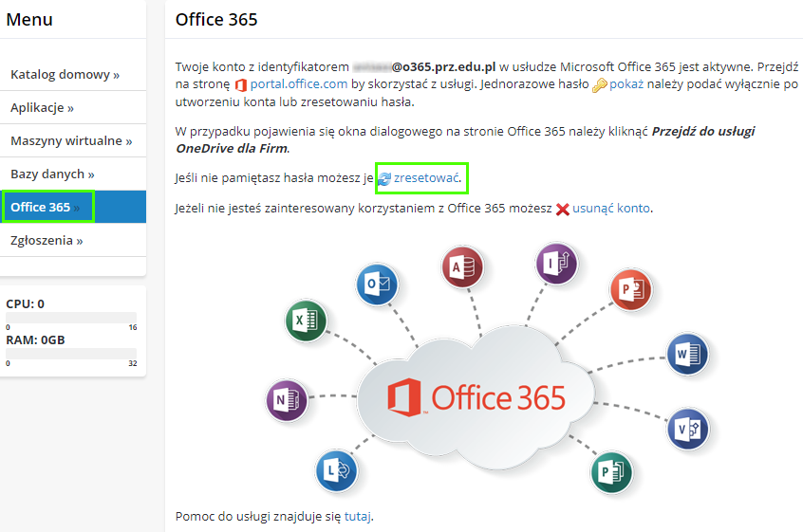The width and height of the screenshot is (803, 532).
Task: Click the RAM: 0GB label
Action: pos(35,340)
